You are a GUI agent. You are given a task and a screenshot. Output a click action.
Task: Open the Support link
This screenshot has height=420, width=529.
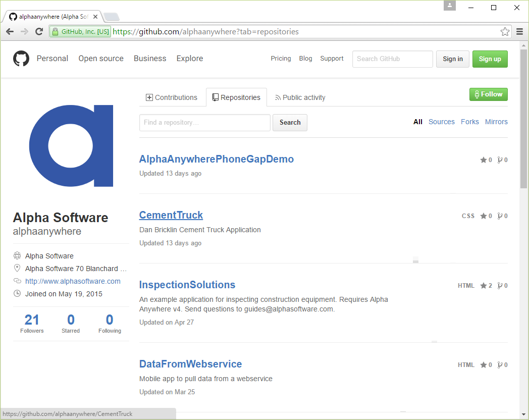tap(332, 59)
